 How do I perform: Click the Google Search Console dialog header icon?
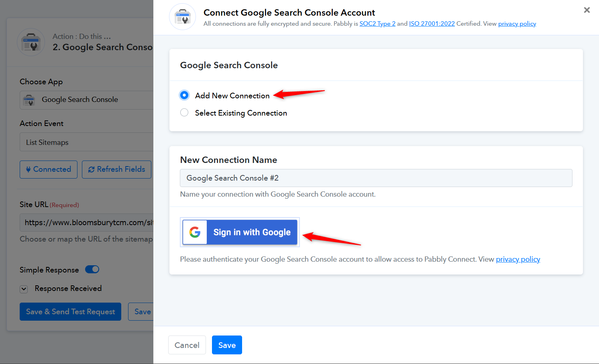click(183, 17)
